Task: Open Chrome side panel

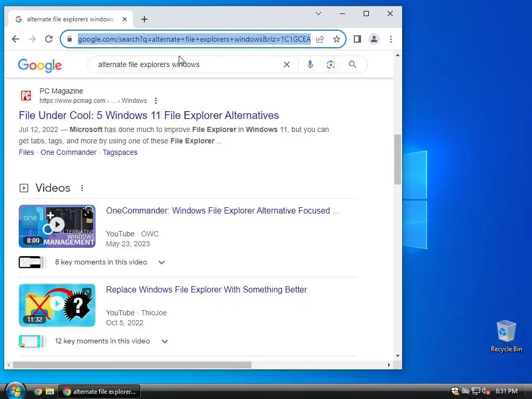Action: coord(357,39)
